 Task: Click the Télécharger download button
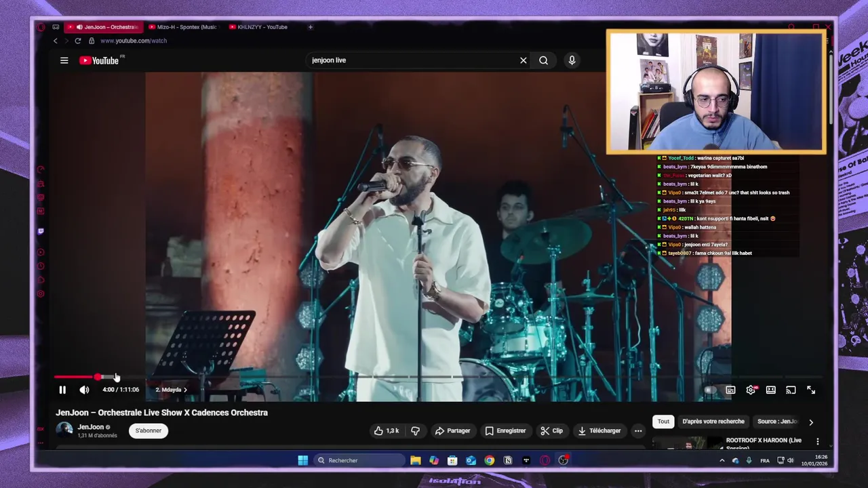(599, 430)
